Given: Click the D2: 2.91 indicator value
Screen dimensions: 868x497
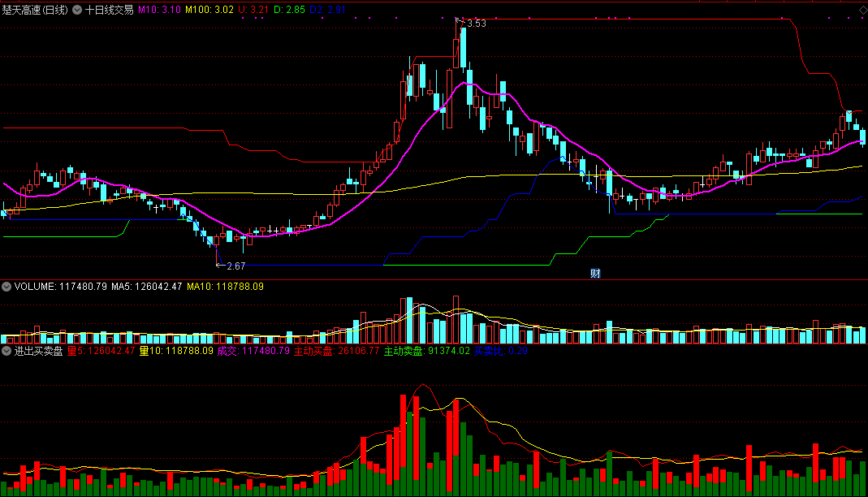Looking at the screenshot, I should coord(328,10).
